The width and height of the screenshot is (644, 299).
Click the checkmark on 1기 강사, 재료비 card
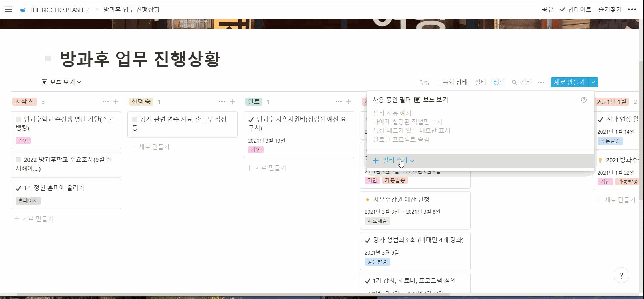coord(368,281)
